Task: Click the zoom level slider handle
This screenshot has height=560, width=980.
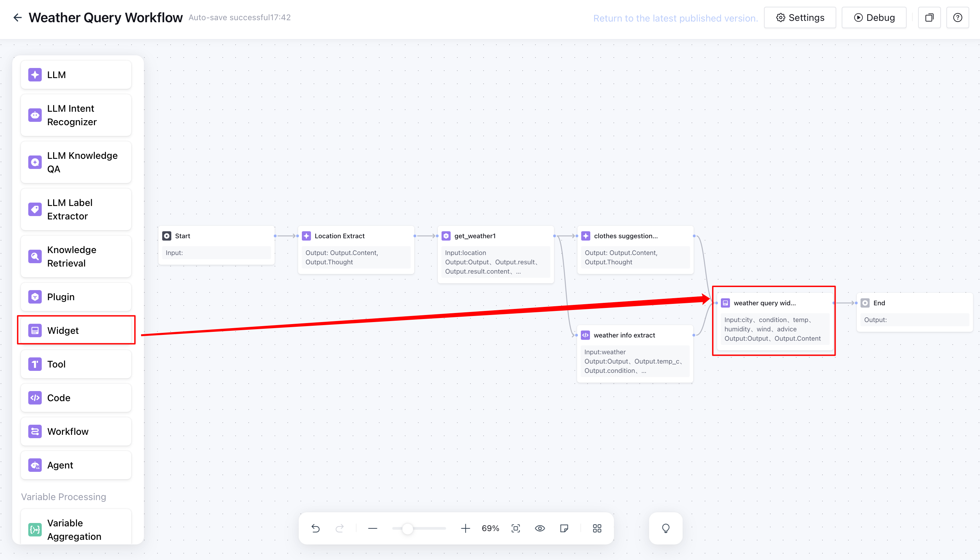Action: [408, 528]
